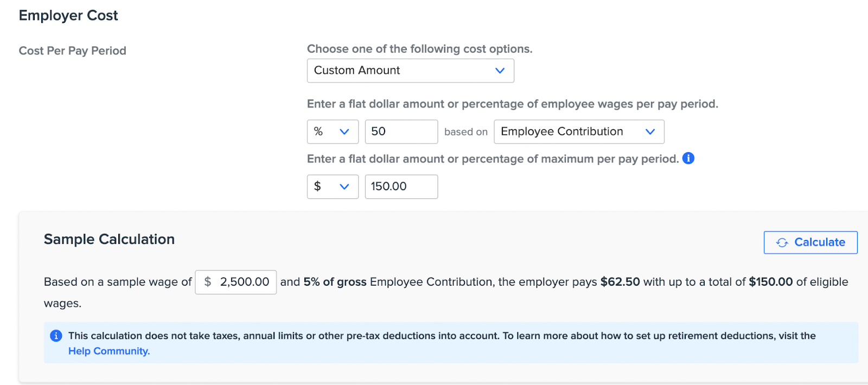
Task: Select the 50 percentage value field
Action: click(401, 131)
